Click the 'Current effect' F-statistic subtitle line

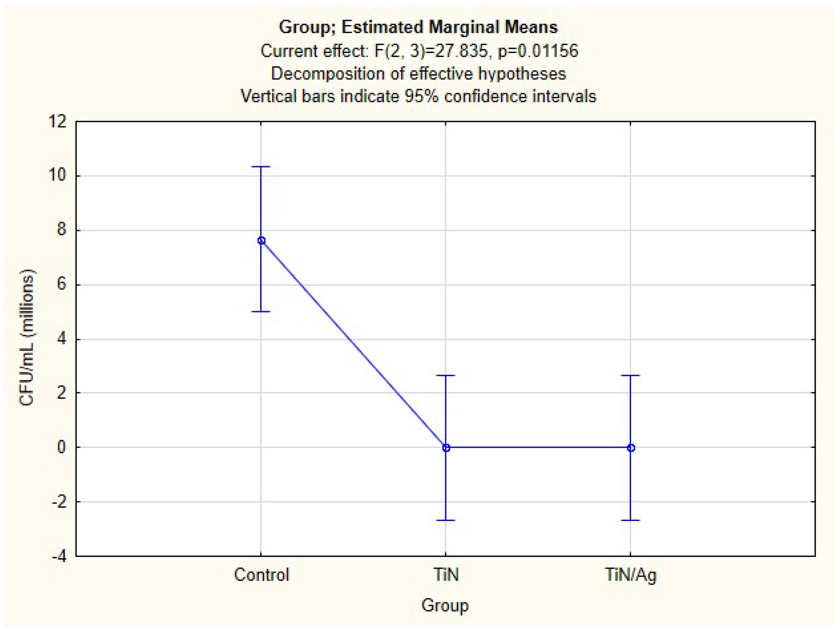419,51
